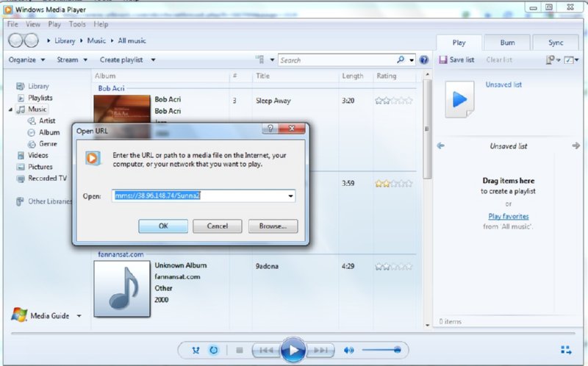Open the view options icon beside Search
The image size is (588, 366).
pos(259,60)
